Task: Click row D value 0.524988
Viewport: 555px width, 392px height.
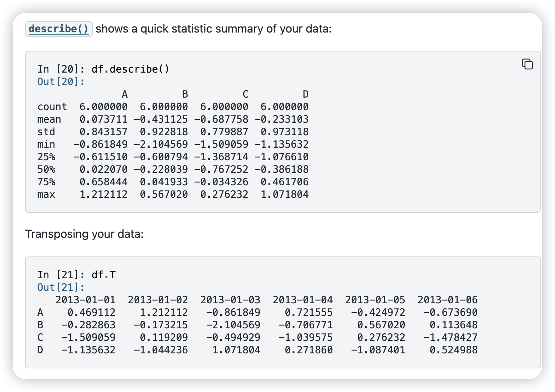Action: [454, 350]
